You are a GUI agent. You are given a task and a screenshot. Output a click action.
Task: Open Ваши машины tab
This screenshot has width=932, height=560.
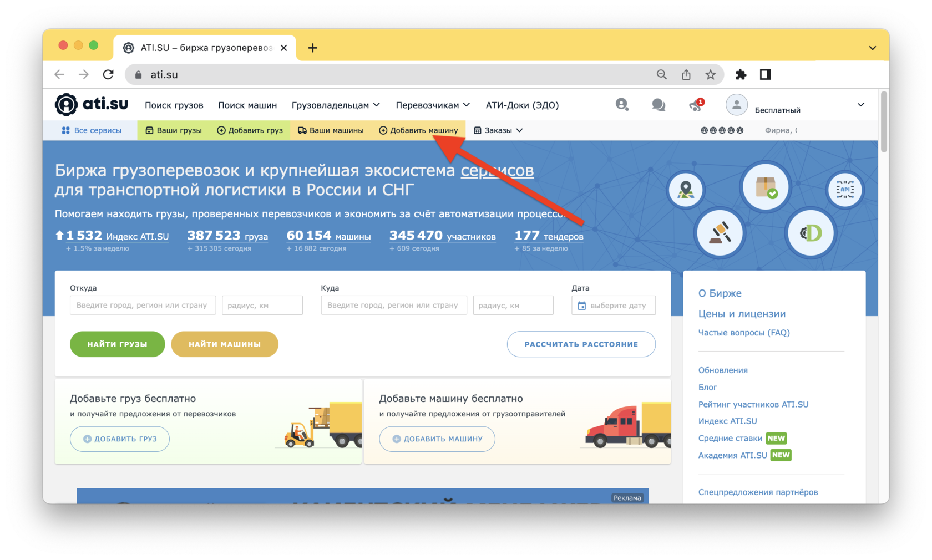coord(331,130)
